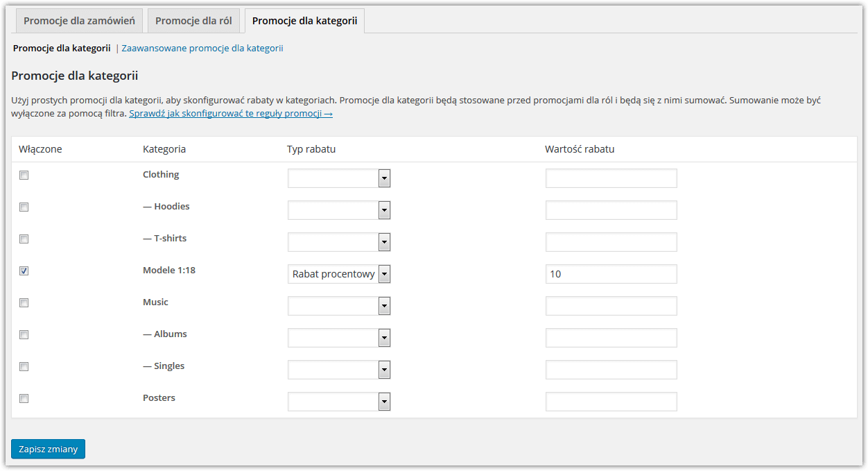Open discount type dropdown for Clothing
Image resolution: width=868 pixels, height=471 pixels.
(x=339, y=178)
